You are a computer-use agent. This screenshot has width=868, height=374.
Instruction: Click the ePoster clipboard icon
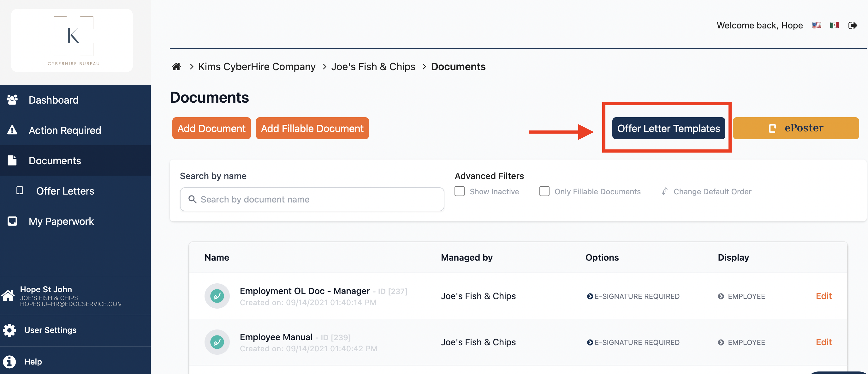tap(772, 128)
